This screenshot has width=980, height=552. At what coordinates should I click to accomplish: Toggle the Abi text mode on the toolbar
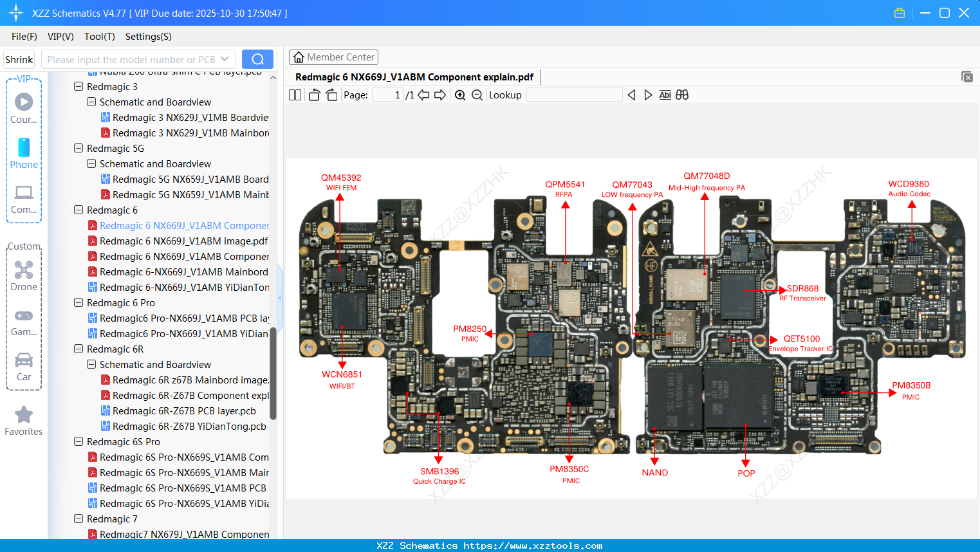(x=665, y=95)
